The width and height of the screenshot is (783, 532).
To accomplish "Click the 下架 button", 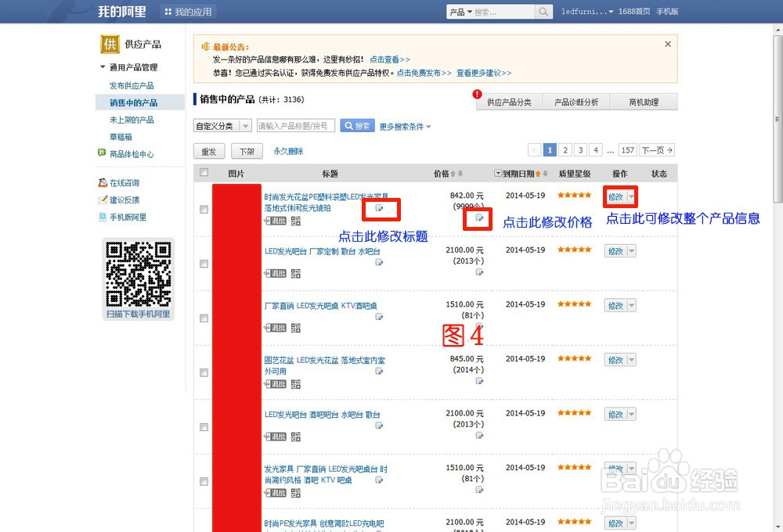I will pos(247,151).
